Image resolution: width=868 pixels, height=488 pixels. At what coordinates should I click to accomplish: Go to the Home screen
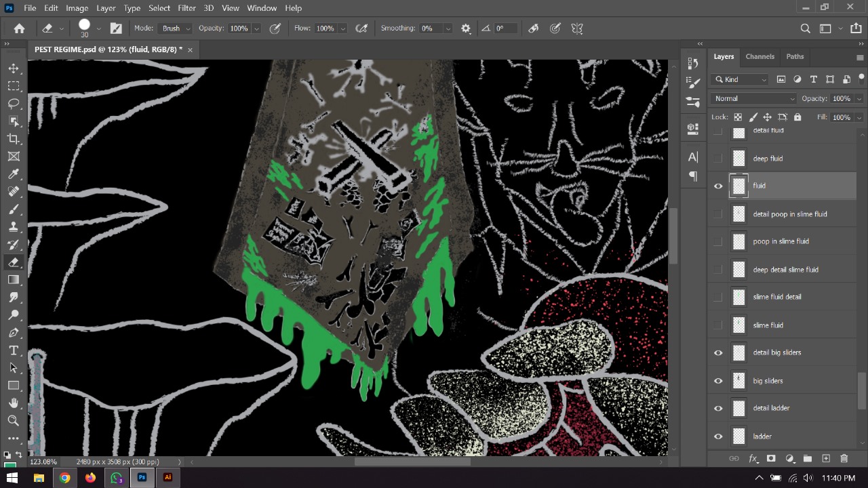coord(19,28)
